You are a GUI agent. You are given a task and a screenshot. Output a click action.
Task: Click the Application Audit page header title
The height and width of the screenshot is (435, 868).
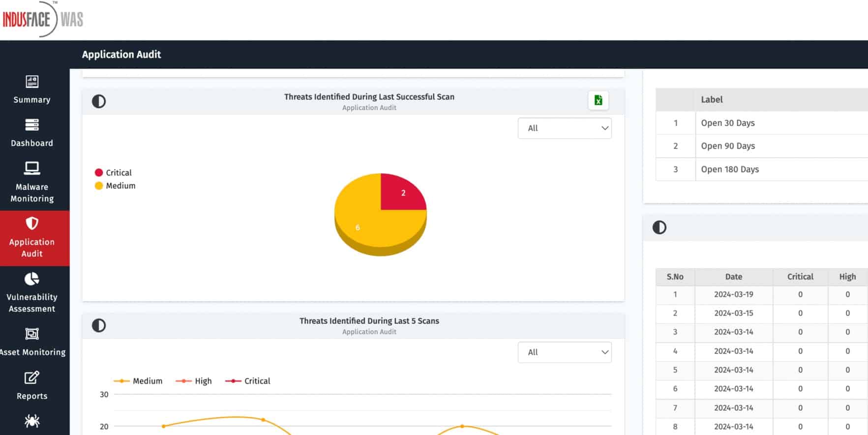[x=121, y=55]
